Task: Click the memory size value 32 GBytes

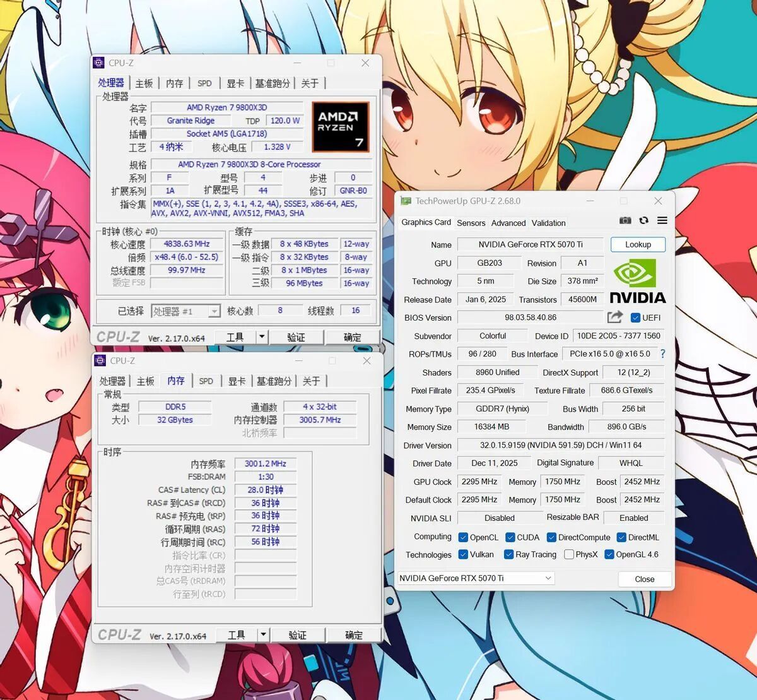Action: pos(175,420)
